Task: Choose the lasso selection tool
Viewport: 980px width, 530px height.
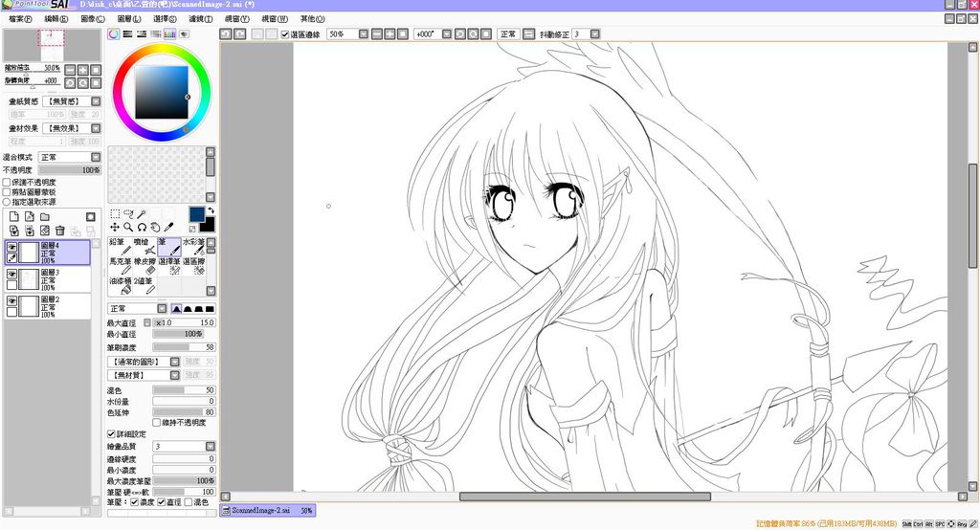Action: pyautogui.click(x=128, y=213)
